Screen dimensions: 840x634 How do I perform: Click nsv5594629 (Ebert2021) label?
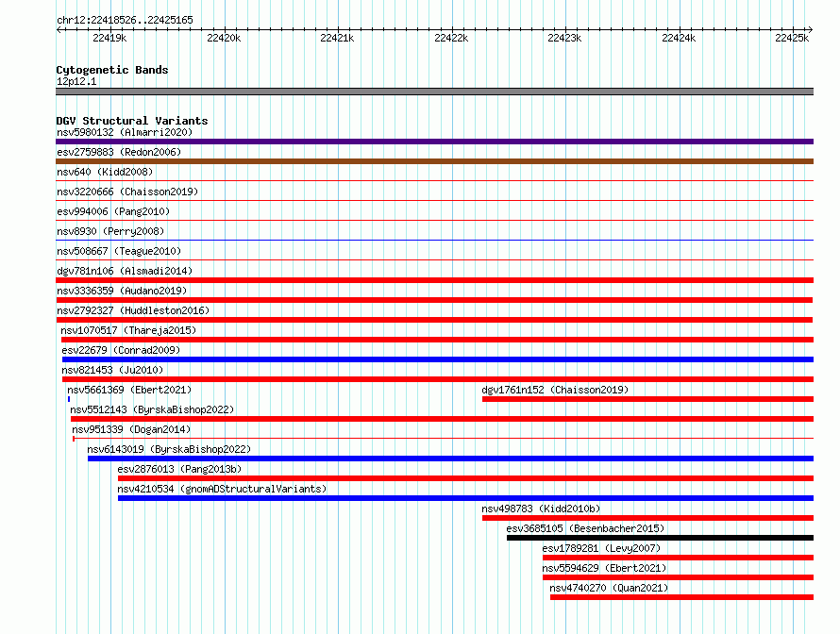point(604,568)
